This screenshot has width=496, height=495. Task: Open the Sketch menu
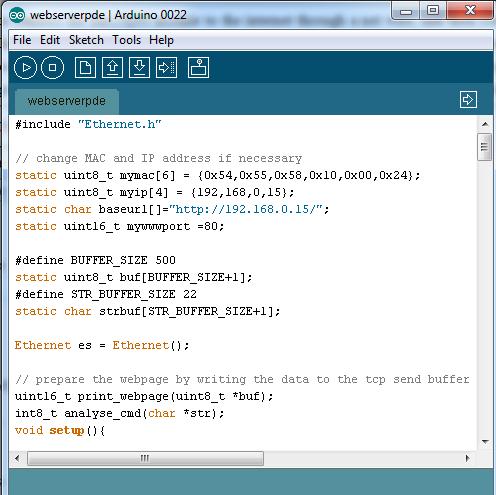click(x=86, y=40)
